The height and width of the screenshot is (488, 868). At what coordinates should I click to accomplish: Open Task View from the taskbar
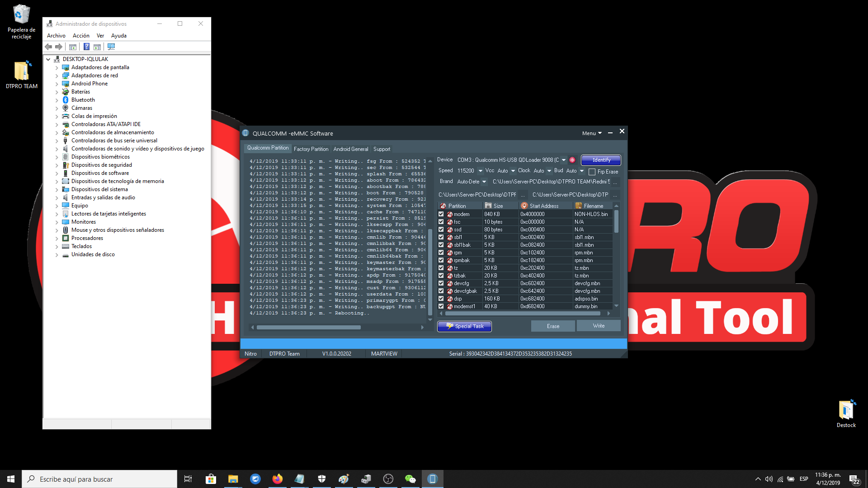coord(188,479)
